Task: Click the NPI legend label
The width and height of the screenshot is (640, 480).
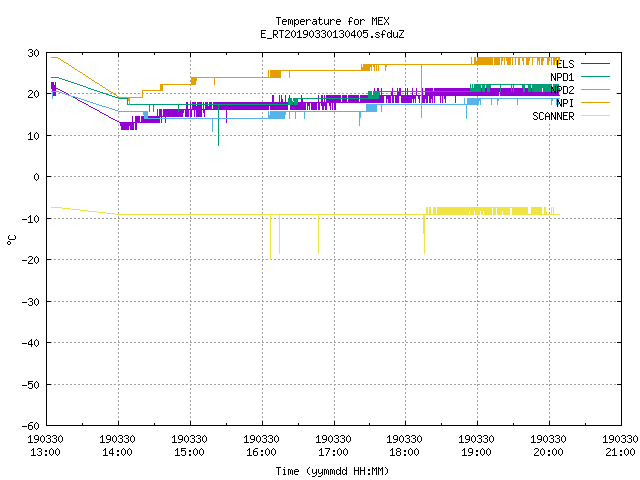Action: point(565,103)
